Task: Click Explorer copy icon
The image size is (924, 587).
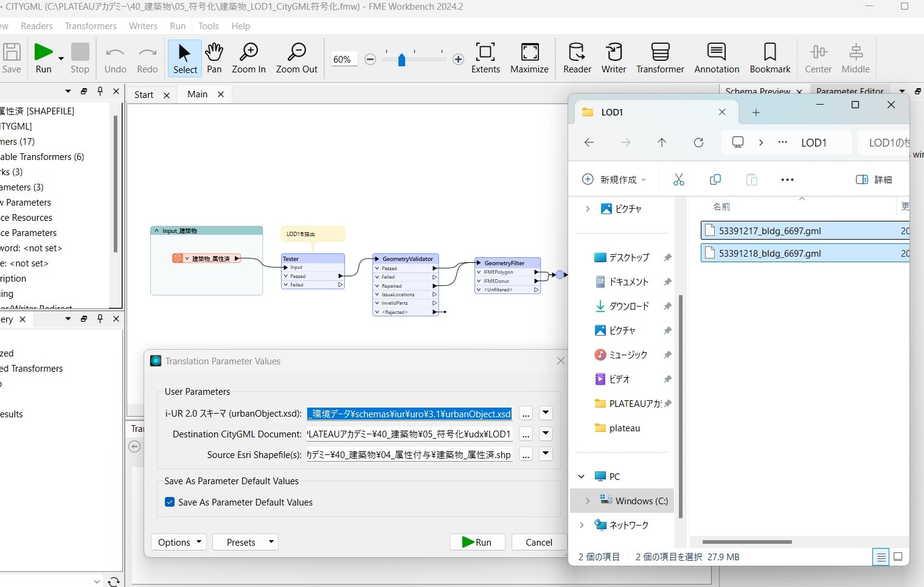Action: (x=715, y=179)
